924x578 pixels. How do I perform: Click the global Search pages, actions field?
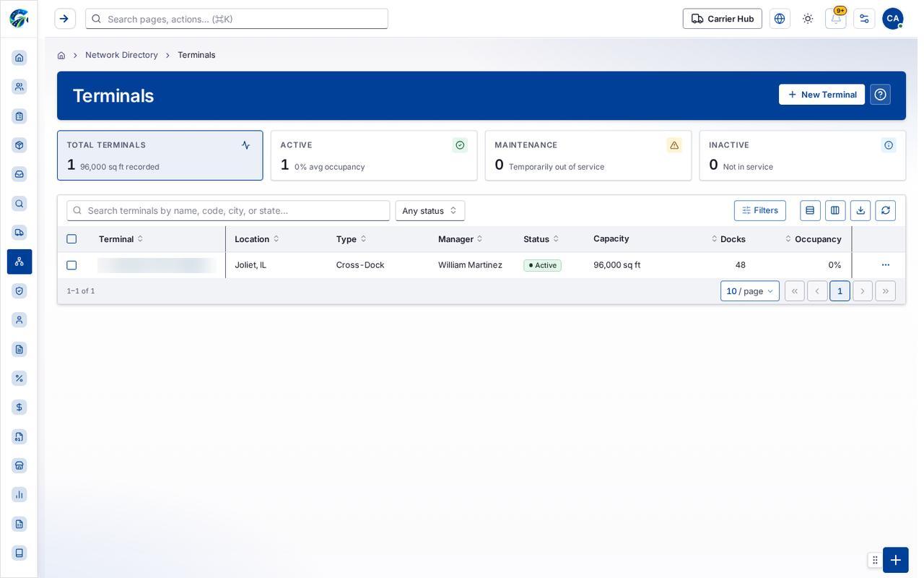click(237, 19)
